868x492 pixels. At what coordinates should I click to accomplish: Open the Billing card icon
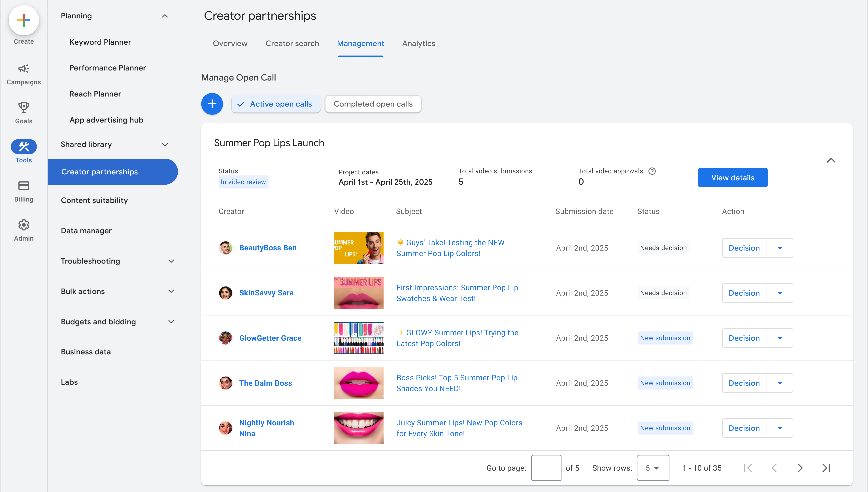click(x=24, y=186)
